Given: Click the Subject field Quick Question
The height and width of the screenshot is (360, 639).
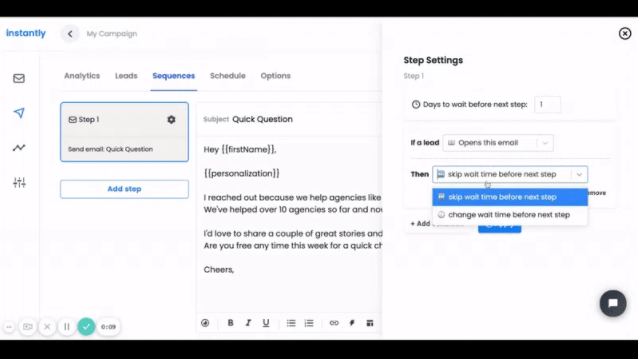Looking at the screenshot, I should point(262,119).
